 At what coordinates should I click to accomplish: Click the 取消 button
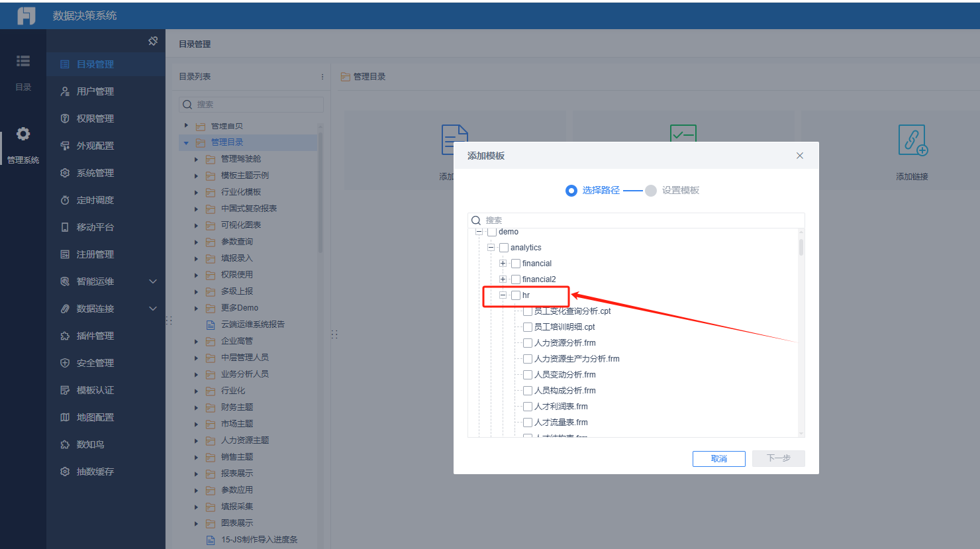[719, 459]
